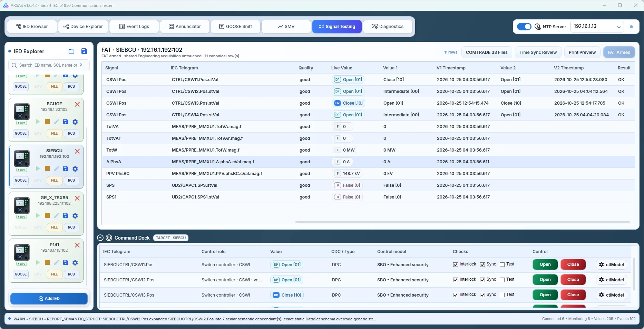Switch to IED Browser tab
The image size is (644, 329).
(x=32, y=27)
